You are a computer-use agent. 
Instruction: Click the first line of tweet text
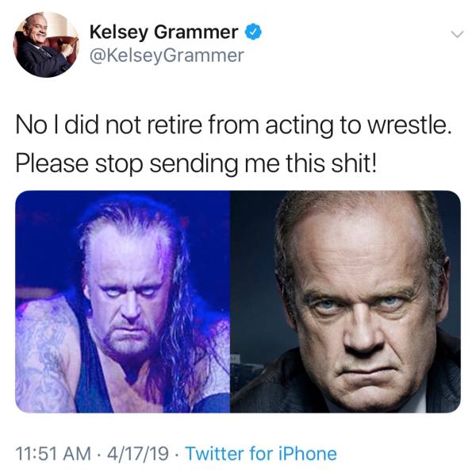tap(236, 125)
